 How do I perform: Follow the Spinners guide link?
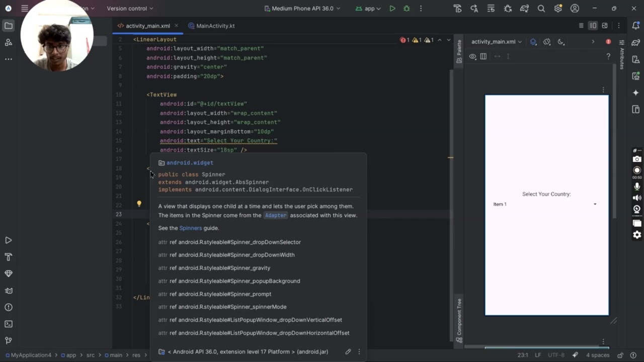click(x=190, y=228)
